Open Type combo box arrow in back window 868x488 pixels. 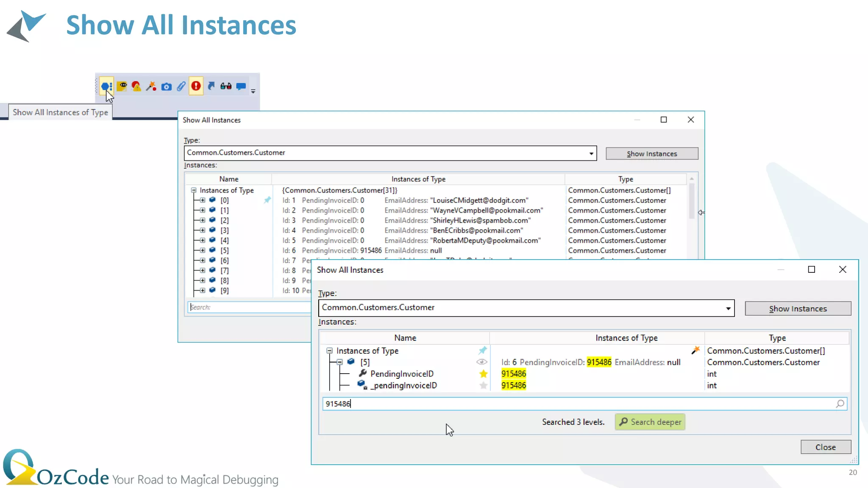click(x=591, y=153)
